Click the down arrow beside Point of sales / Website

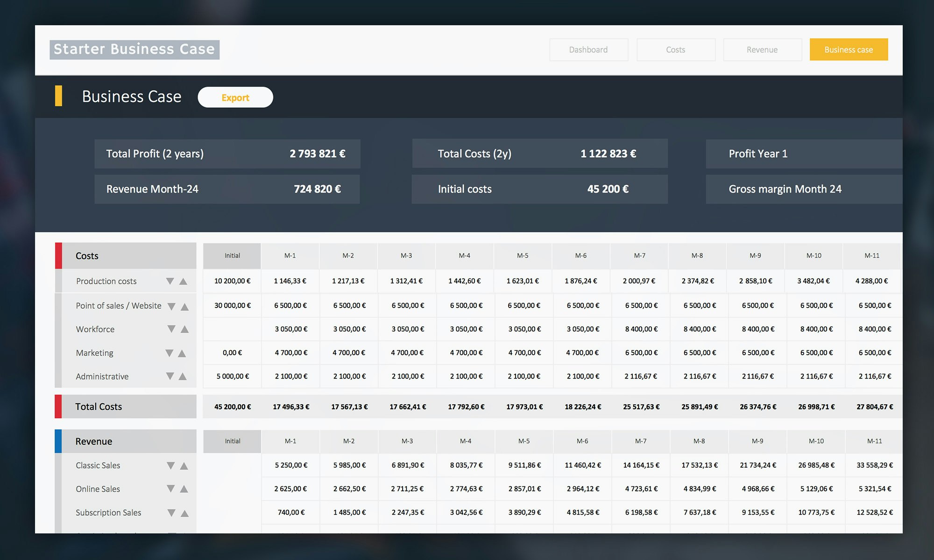[x=170, y=306]
